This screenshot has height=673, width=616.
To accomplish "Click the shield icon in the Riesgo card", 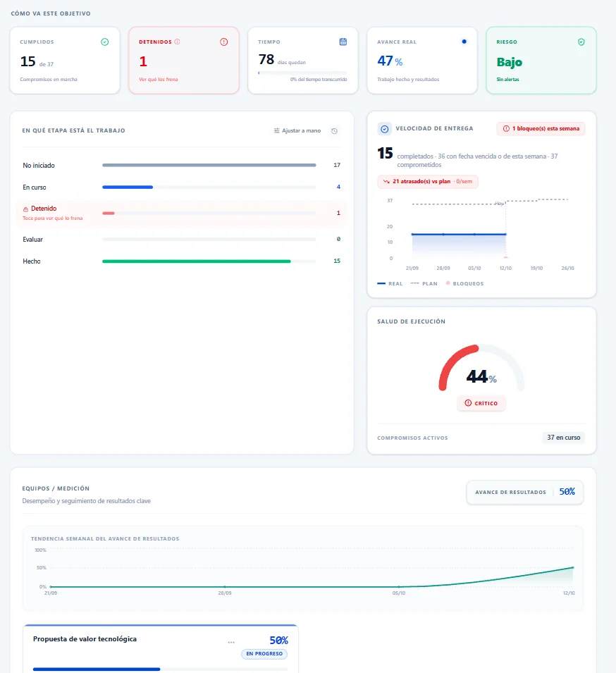I will click(581, 42).
